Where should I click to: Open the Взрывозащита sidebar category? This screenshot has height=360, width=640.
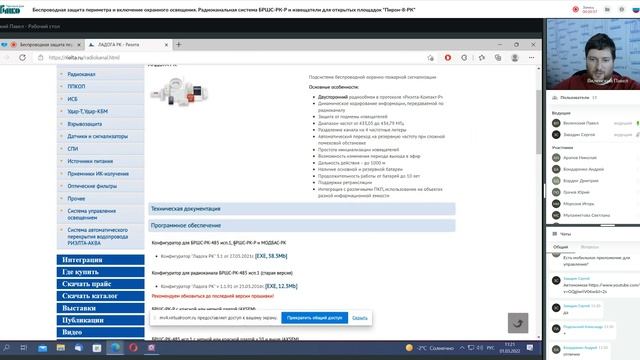click(x=85, y=124)
